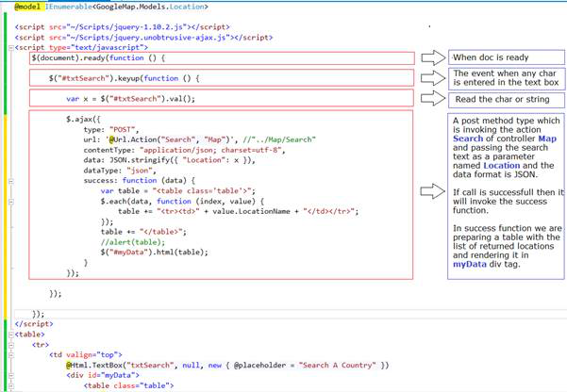Click the //alert(table); comment line
This screenshot has height=392, width=567.
coord(133,242)
